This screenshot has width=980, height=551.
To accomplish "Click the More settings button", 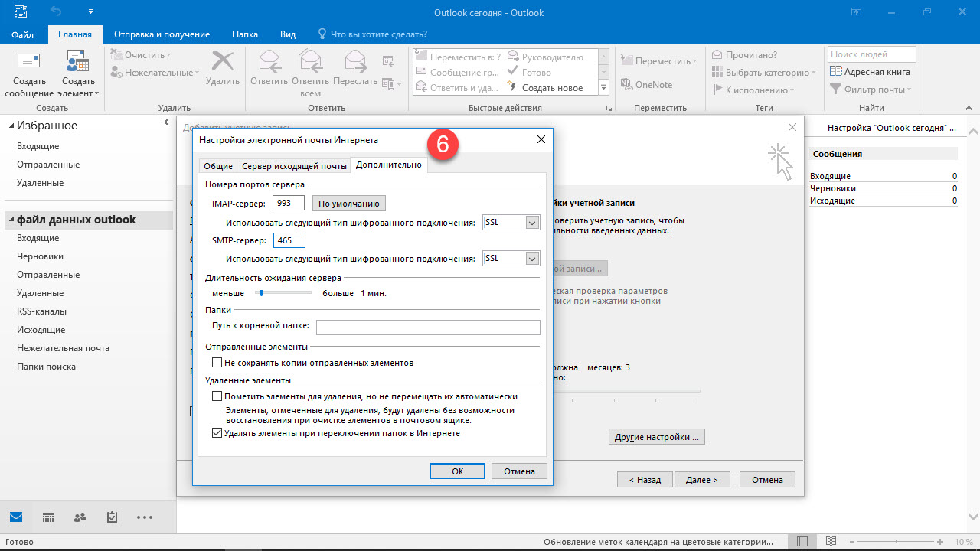I will pyautogui.click(x=657, y=437).
